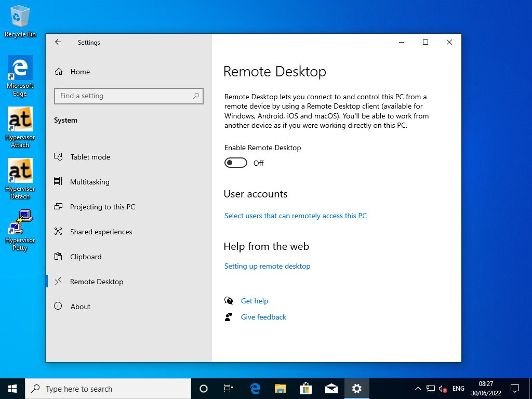Screen dimensions: 532x399
Task: Click the Setting up remote desktop link
Action: click(267, 266)
